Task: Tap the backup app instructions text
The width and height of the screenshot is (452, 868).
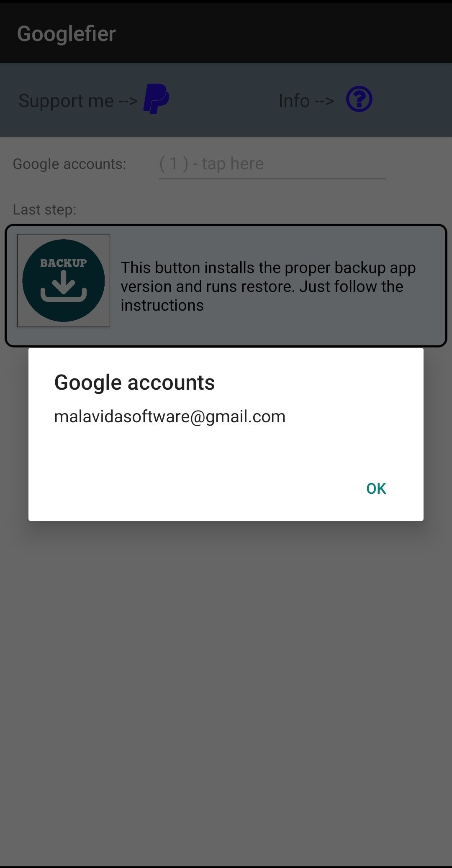Action: [x=268, y=286]
